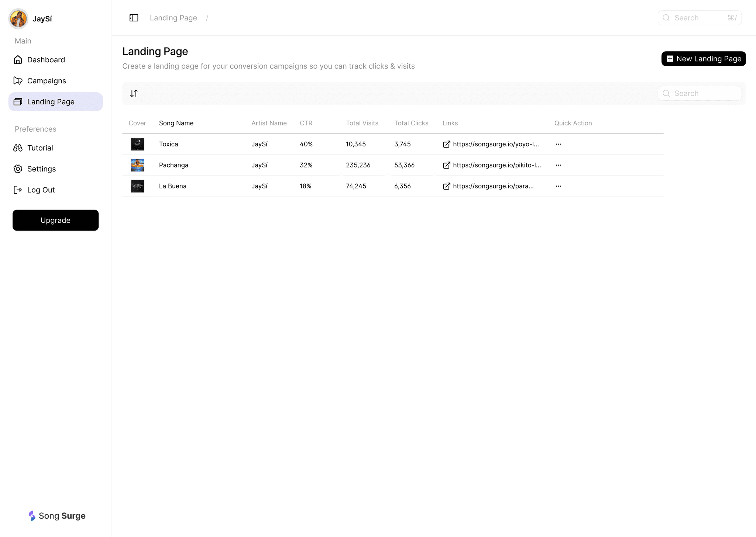Click the Pachanga cover thumbnail
The height and width of the screenshot is (537, 756).
pyautogui.click(x=137, y=165)
